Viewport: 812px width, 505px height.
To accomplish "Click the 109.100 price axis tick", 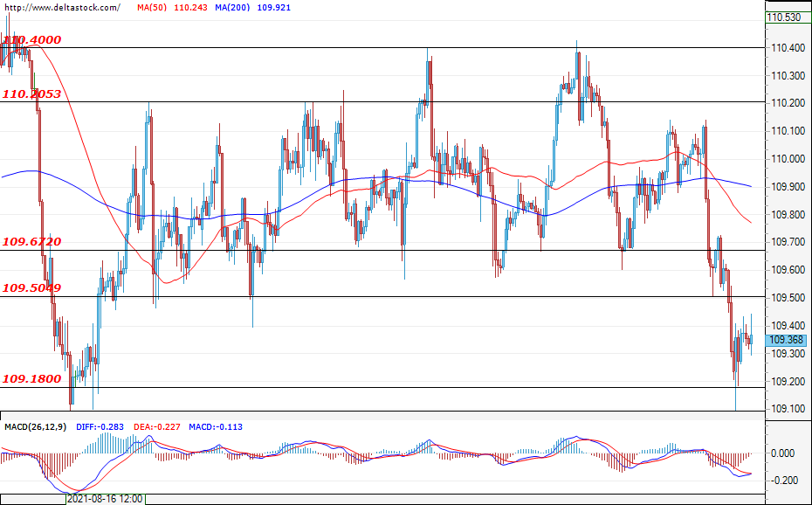I will point(788,409).
